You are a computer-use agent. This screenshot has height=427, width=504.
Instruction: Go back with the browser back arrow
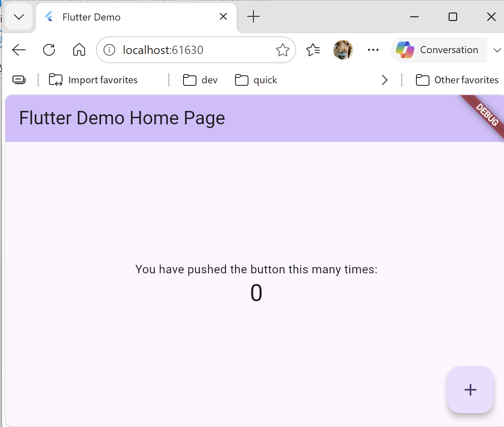point(19,50)
